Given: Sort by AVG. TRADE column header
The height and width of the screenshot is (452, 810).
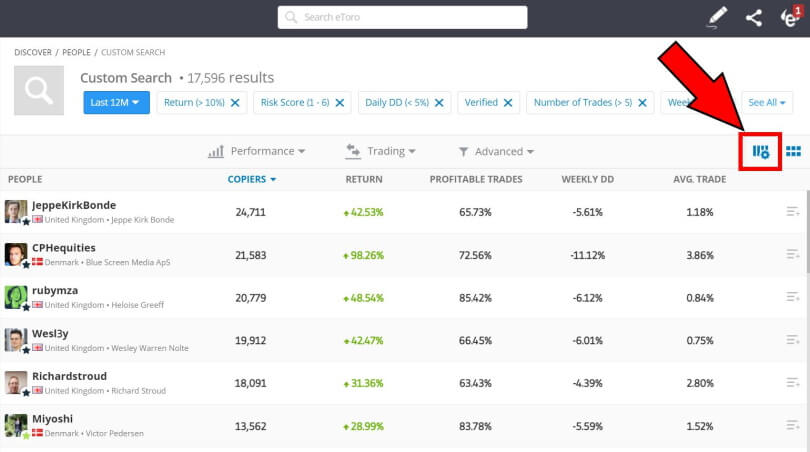Looking at the screenshot, I should coord(699,179).
